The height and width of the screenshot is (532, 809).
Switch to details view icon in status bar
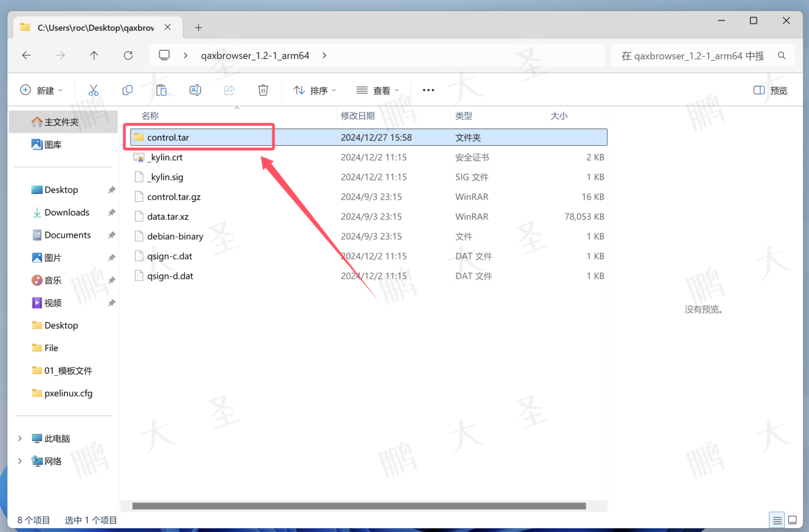tap(777, 520)
